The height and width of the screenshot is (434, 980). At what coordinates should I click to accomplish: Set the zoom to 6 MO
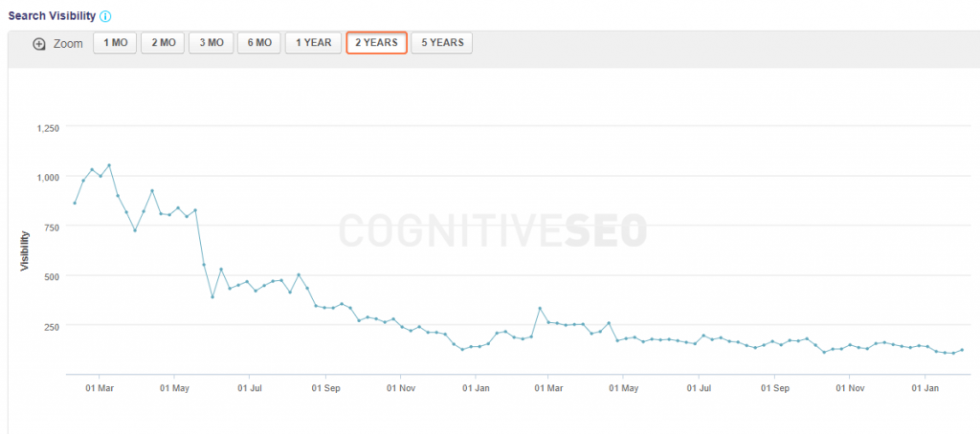pos(259,44)
